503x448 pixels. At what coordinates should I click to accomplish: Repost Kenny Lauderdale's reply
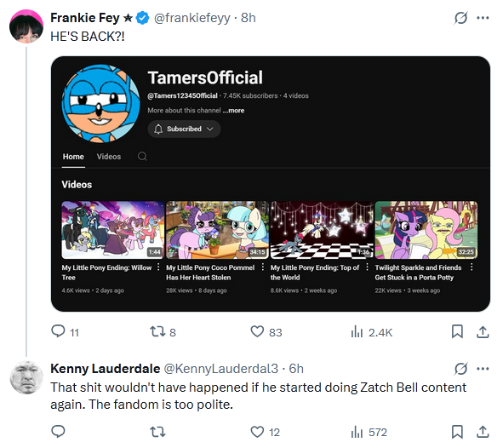coord(157,432)
